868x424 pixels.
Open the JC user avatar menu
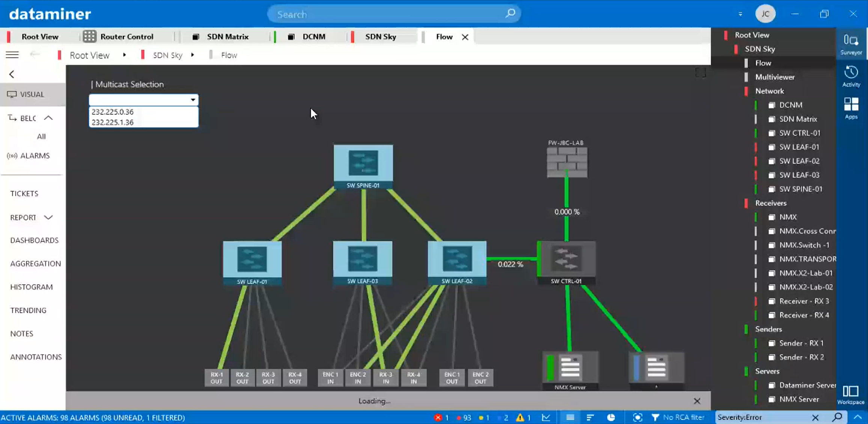pos(765,14)
